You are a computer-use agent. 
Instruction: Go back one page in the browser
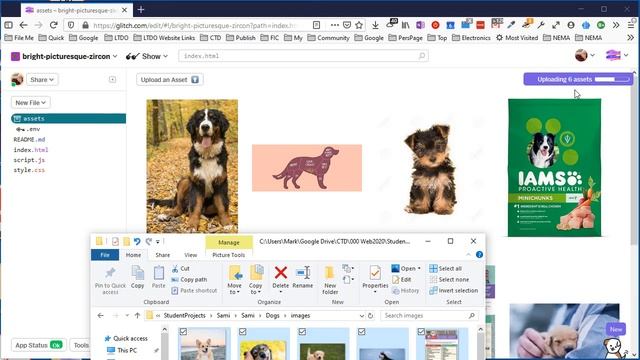23,25
